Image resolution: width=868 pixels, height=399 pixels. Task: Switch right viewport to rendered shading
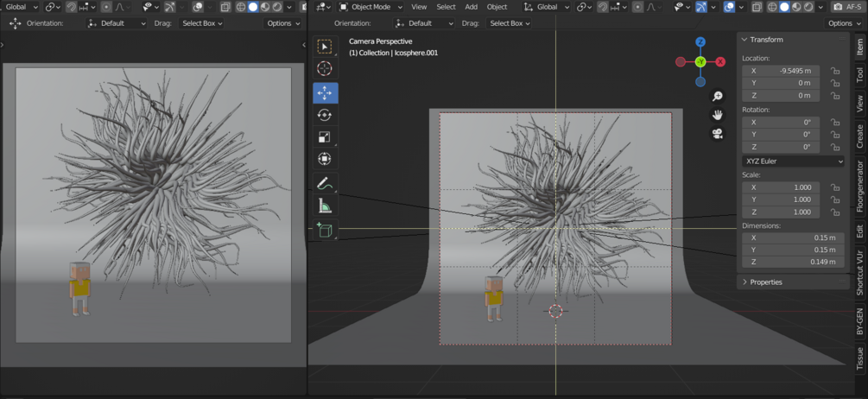[808, 7]
